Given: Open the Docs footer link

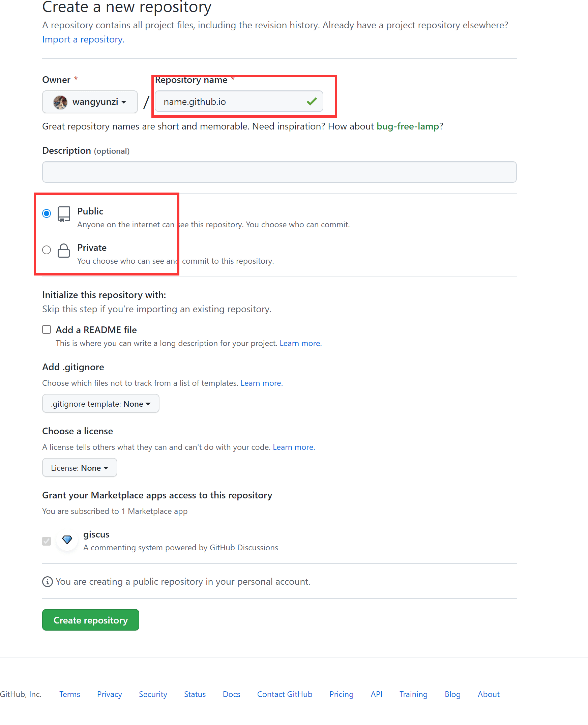Looking at the screenshot, I should point(231,694).
